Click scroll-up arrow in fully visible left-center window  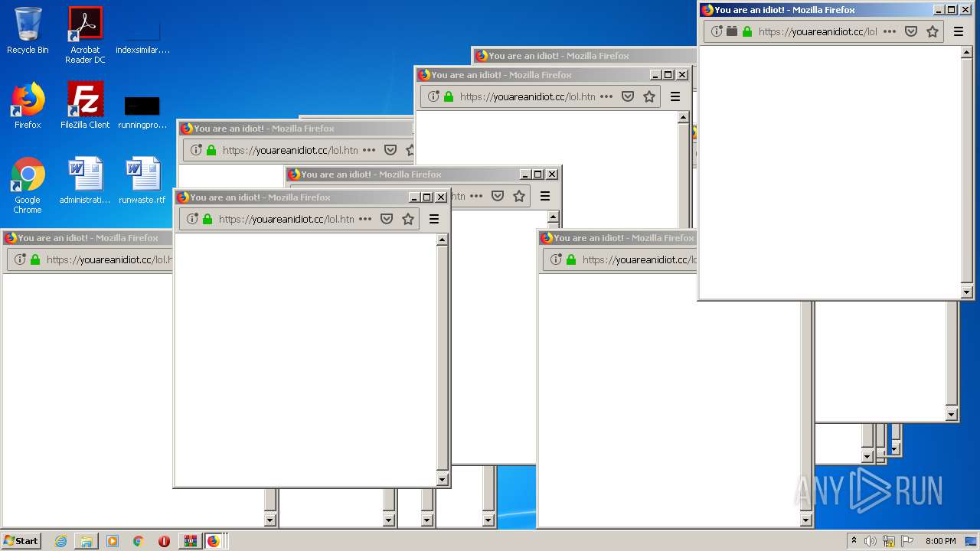point(442,240)
